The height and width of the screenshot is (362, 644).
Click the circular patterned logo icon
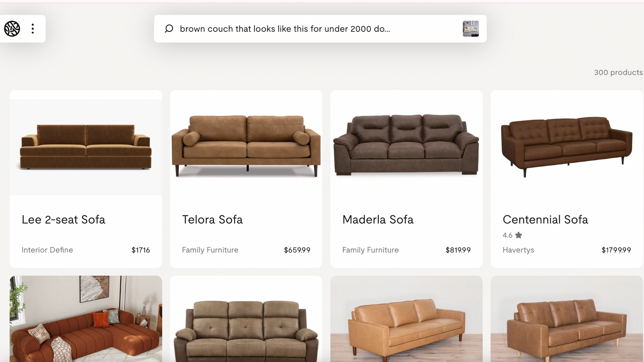(x=12, y=29)
